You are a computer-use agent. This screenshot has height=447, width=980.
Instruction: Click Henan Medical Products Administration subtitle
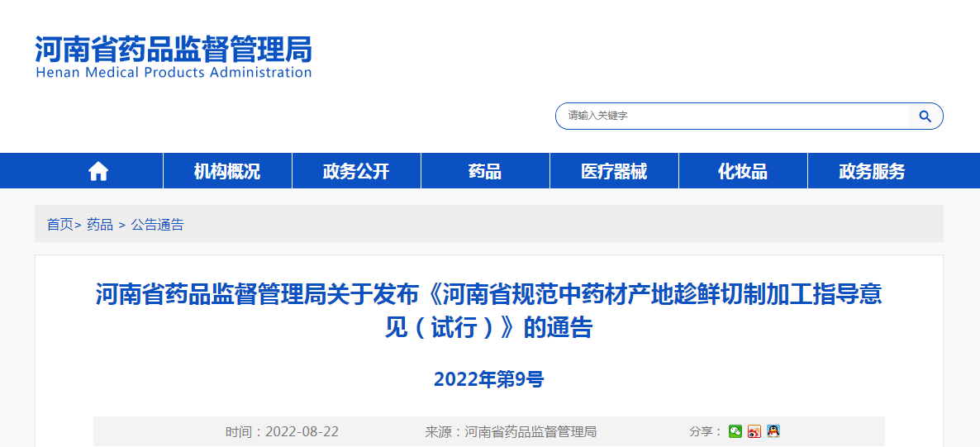point(174,72)
